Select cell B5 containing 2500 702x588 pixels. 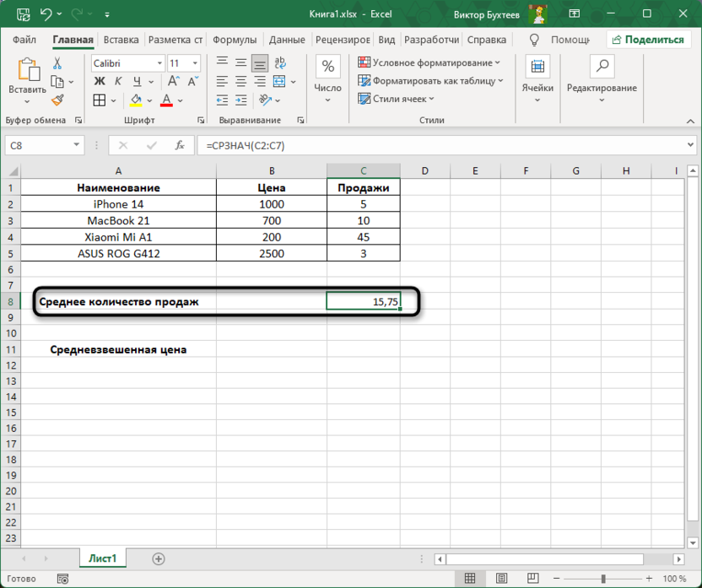click(x=272, y=253)
